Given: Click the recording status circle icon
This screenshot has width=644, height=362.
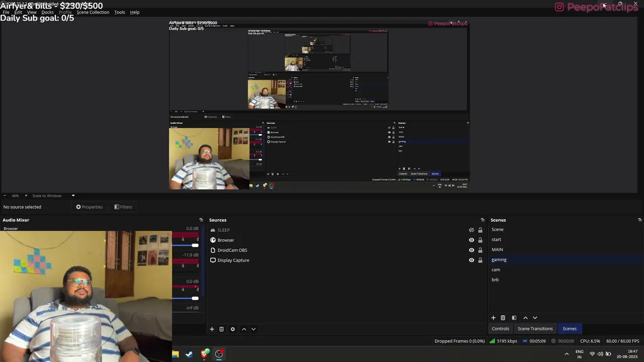Looking at the screenshot, I should coord(553,341).
